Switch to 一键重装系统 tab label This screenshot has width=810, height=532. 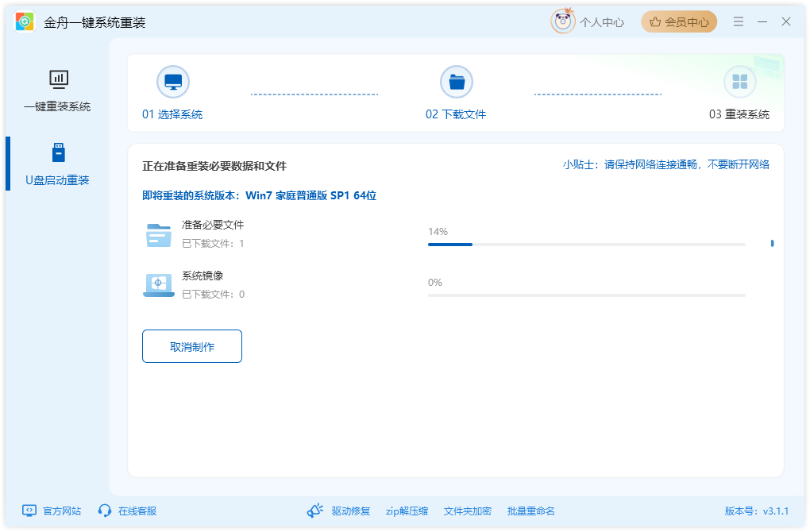click(x=57, y=106)
